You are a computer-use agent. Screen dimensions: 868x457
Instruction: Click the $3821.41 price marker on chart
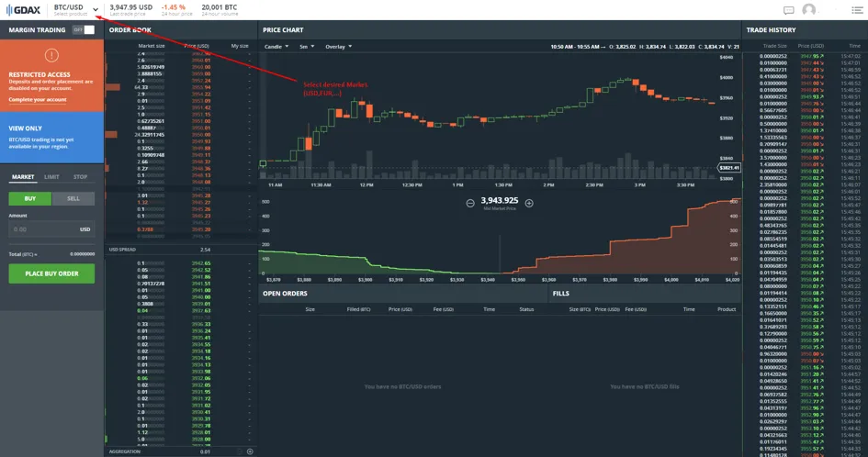728,168
